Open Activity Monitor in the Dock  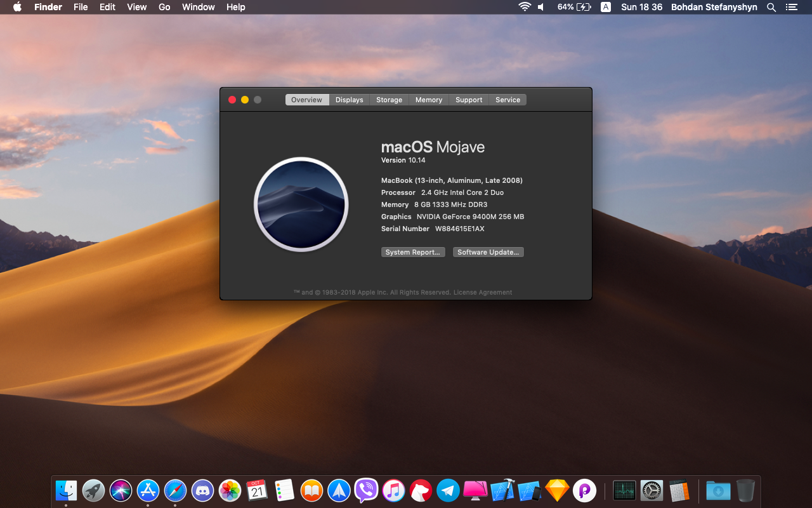[x=624, y=490]
